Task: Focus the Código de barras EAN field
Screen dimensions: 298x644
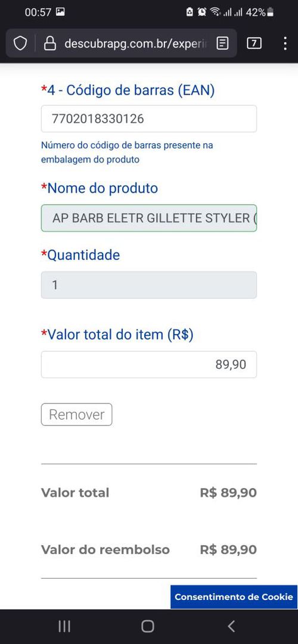Action: [x=149, y=118]
